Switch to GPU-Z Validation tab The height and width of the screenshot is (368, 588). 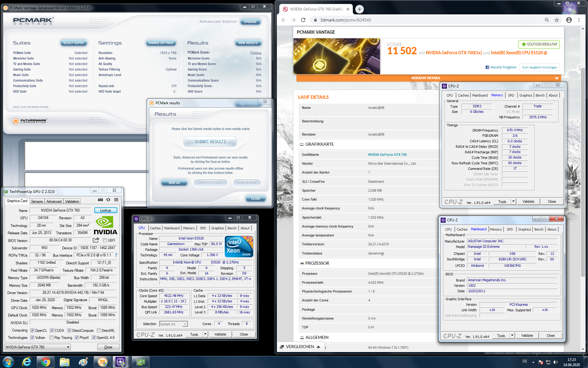72,201
